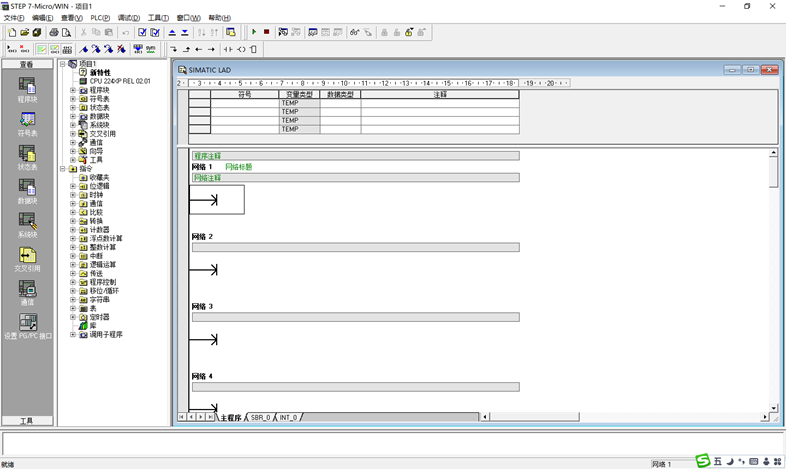The width and height of the screenshot is (786, 469).
Task: Put the PLC in RUN with the green play icon
Action: click(254, 32)
